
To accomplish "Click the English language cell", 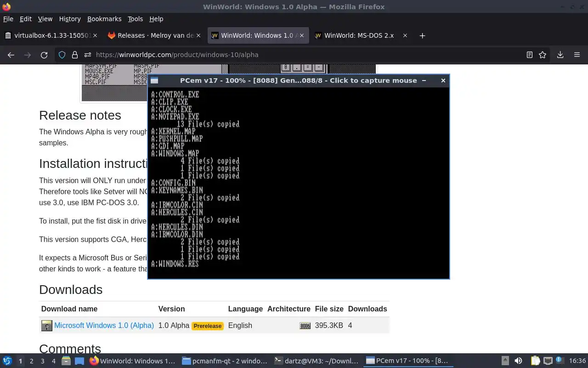I will pos(240,325).
